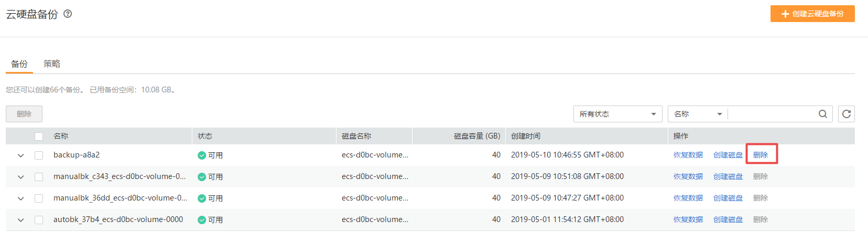Image resolution: width=868 pixels, height=252 pixels.
Task: Click the 创建云硬盘备份 button
Action: (812, 14)
